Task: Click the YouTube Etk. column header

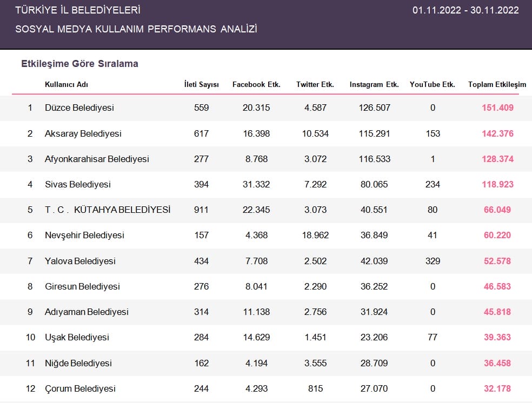Action: (x=433, y=84)
